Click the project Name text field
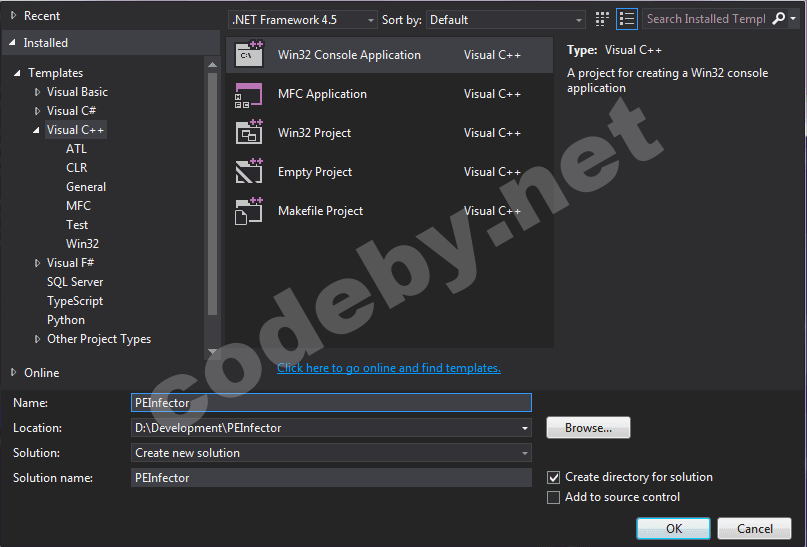807x547 pixels. (331, 403)
